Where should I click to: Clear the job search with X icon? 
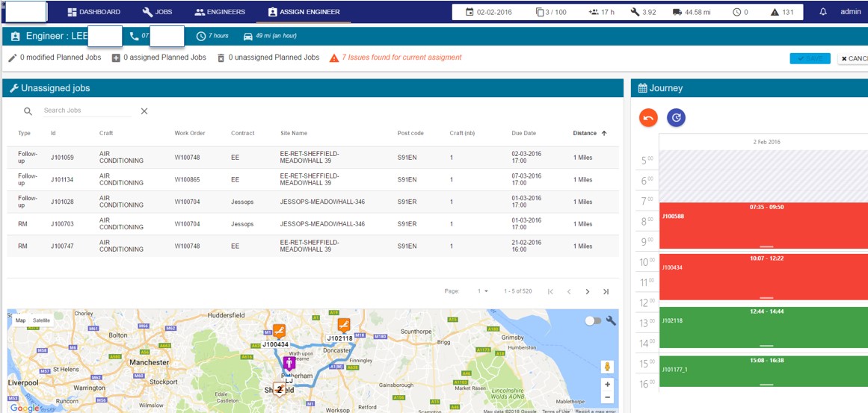(x=144, y=111)
